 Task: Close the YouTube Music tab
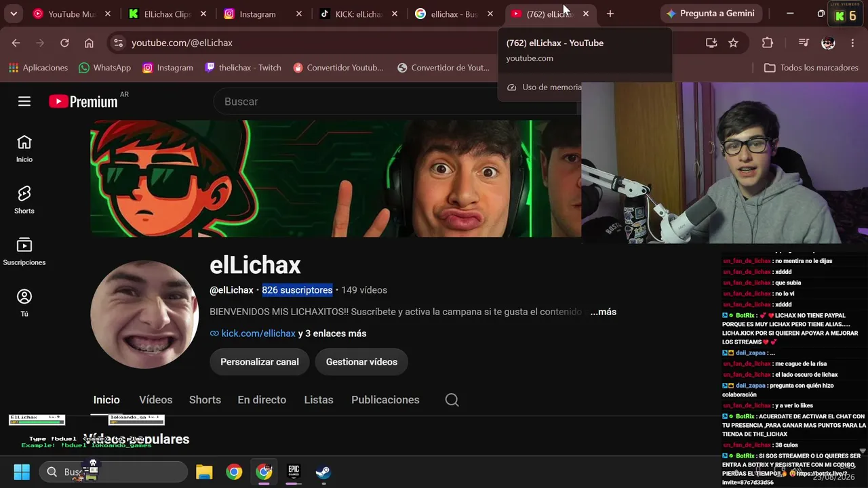[108, 14]
